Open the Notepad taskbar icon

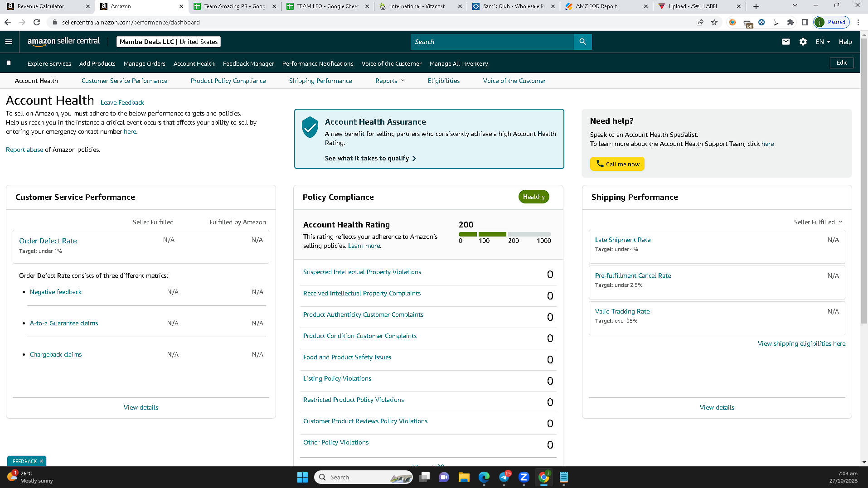564,477
